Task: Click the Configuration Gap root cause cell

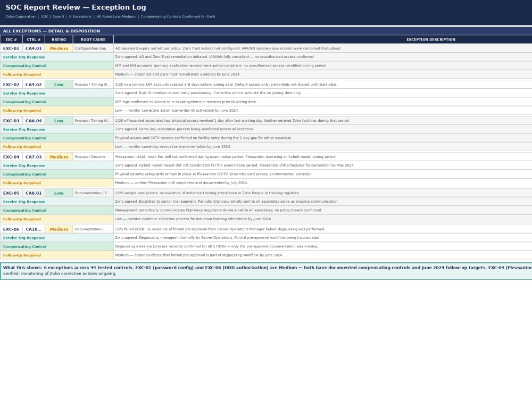Action: pyautogui.click(x=93, y=48)
